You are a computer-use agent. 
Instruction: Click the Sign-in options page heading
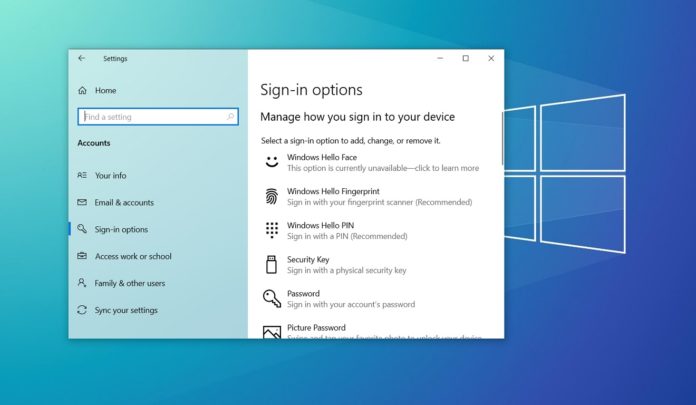(311, 90)
